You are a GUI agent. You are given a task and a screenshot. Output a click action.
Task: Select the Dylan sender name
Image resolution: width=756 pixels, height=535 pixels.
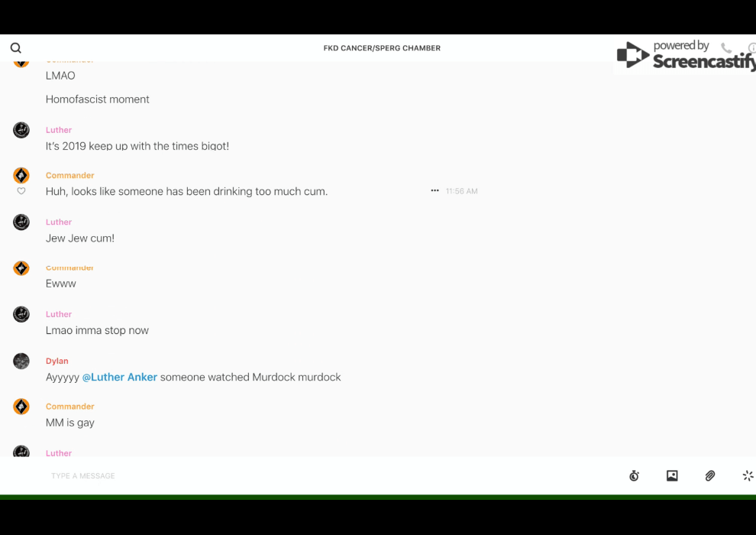point(57,361)
